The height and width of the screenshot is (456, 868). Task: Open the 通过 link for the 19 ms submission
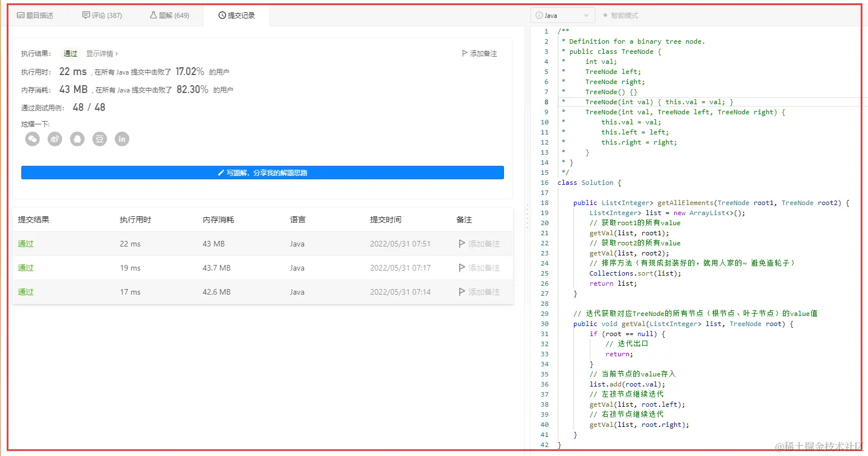[26, 268]
